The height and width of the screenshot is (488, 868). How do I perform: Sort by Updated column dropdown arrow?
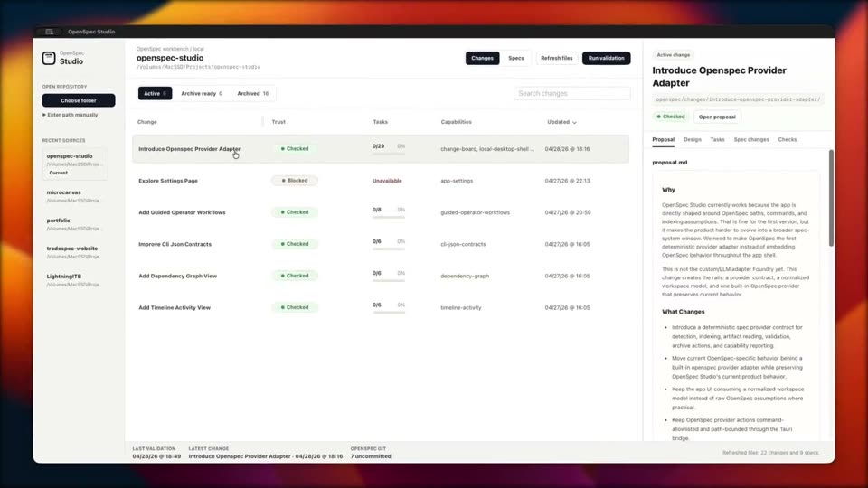(574, 122)
